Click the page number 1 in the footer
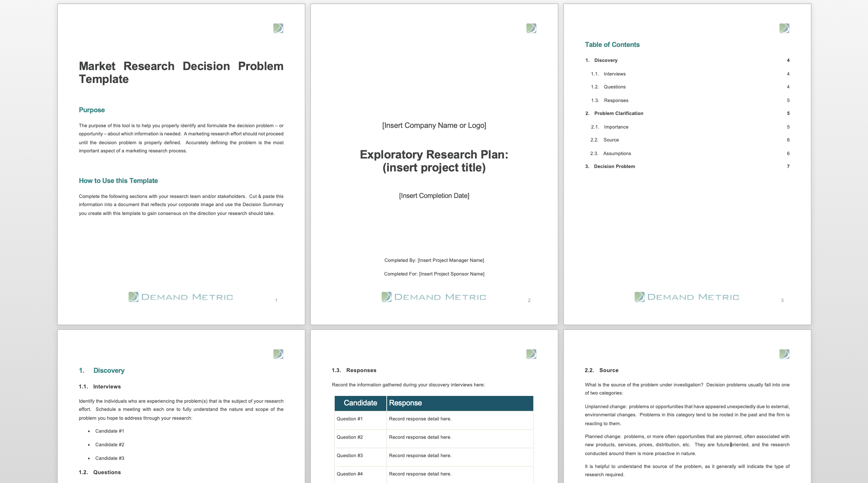The height and width of the screenshot is (483, 868). tap(276, 300)
